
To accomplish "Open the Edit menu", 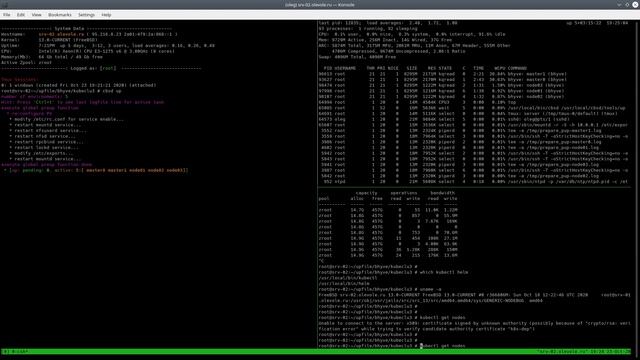I will 21,15.
